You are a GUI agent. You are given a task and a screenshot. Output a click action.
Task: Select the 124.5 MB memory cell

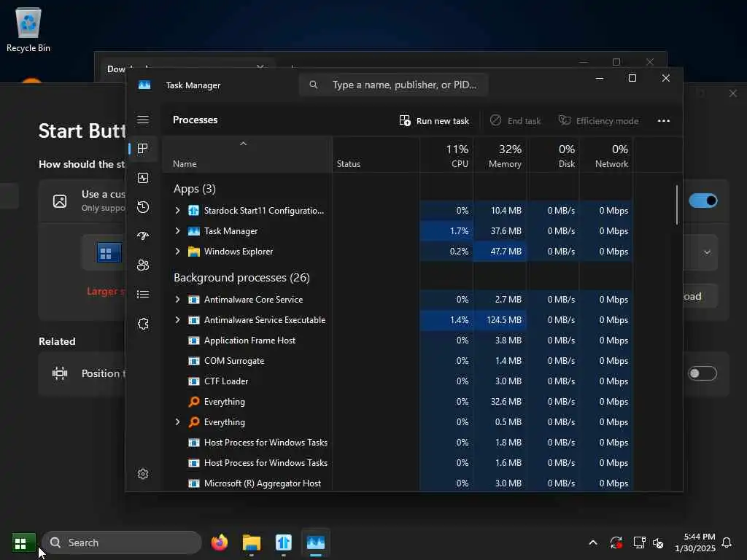tap(500, 320)
